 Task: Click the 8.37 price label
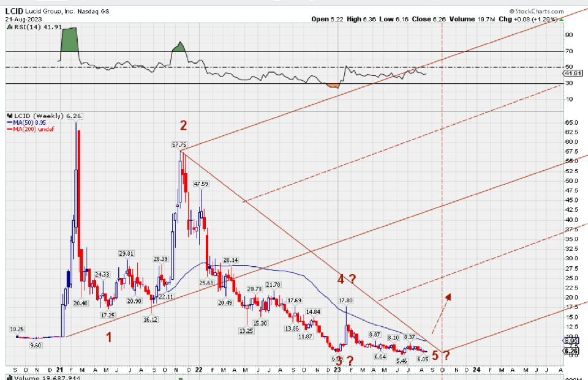click(x=410, y=337)
